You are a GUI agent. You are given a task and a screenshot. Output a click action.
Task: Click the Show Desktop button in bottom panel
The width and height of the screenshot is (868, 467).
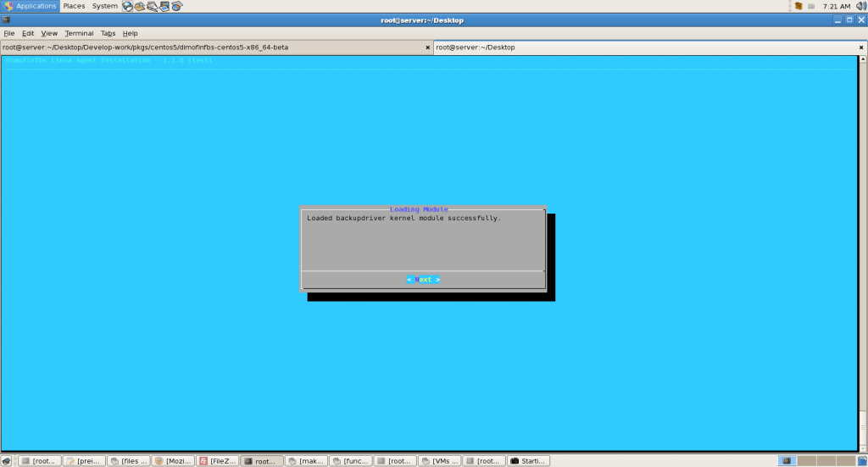[x=6, y=461]
